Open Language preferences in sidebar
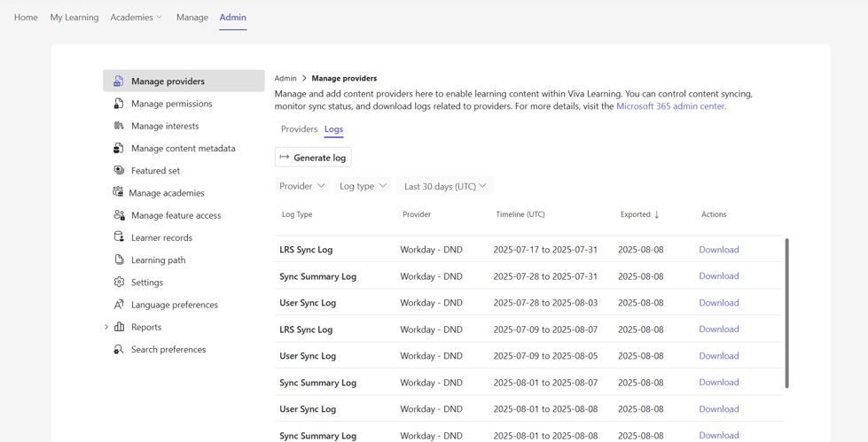The image size is (868, 442). [x=184, y=304]
